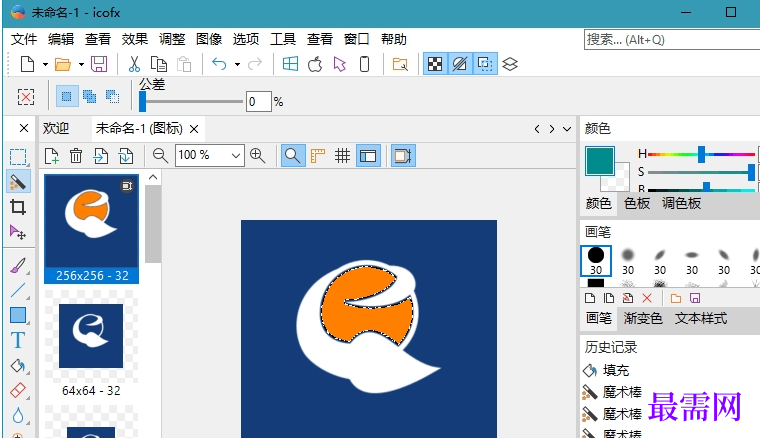Image resolution: width=760 pixels, height=438 pixels.
Task: Open the document tab list chevron
Action: [x=567, y=129]
